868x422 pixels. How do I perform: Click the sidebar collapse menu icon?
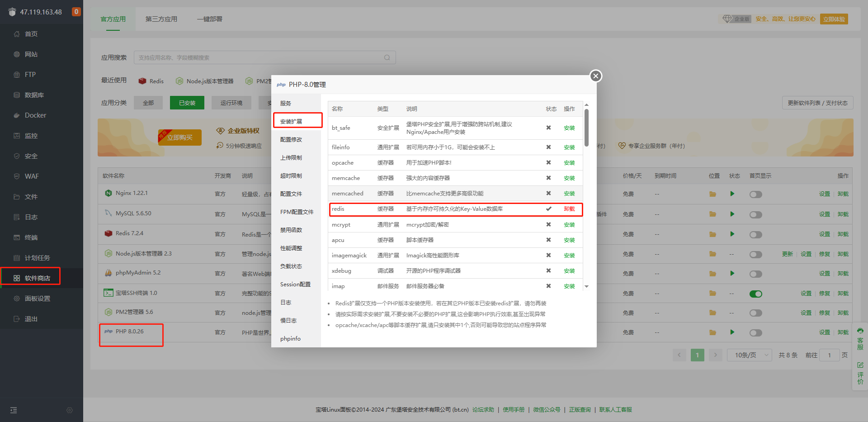14,410
